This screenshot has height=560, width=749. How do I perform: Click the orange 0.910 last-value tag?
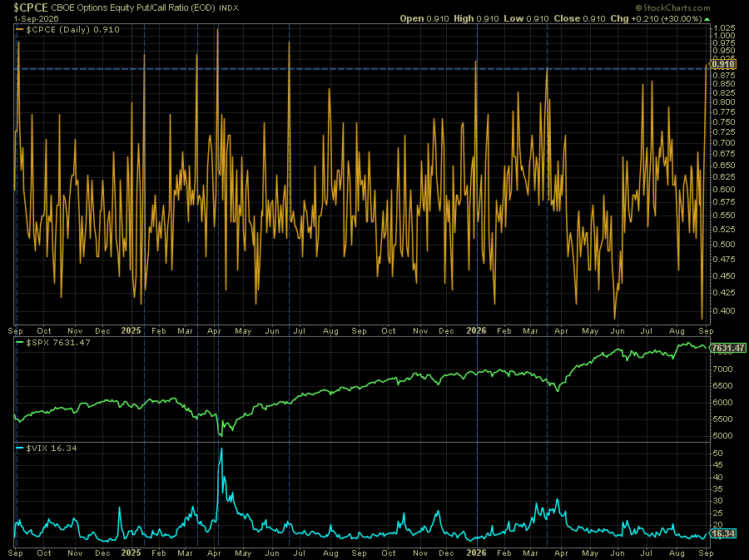click(722, 64)
